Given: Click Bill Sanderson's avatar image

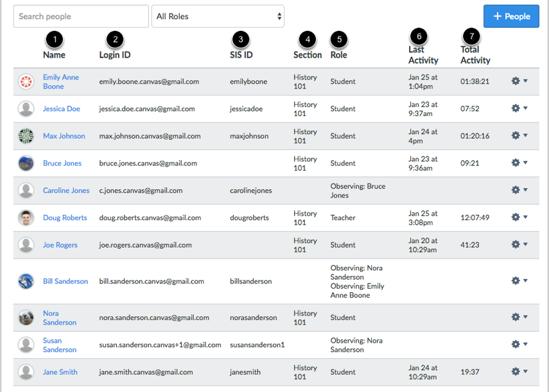Looking at the screenshot, I should click(26, 282).
